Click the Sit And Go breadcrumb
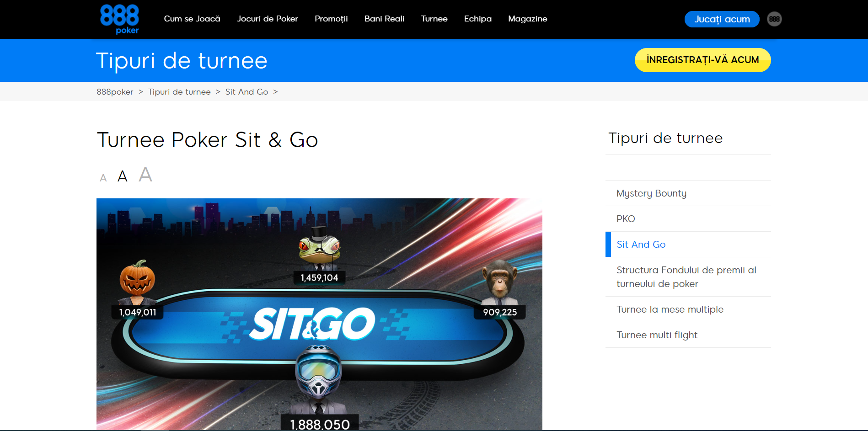Viewport: 868px width, 431px height. click(247, 92)
